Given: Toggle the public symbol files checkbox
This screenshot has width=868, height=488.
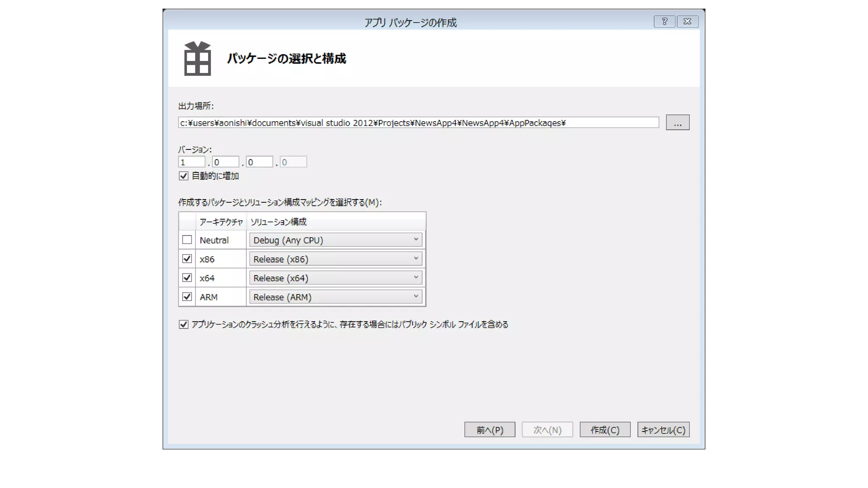Looking at the screenshot, I should point(184,324).
